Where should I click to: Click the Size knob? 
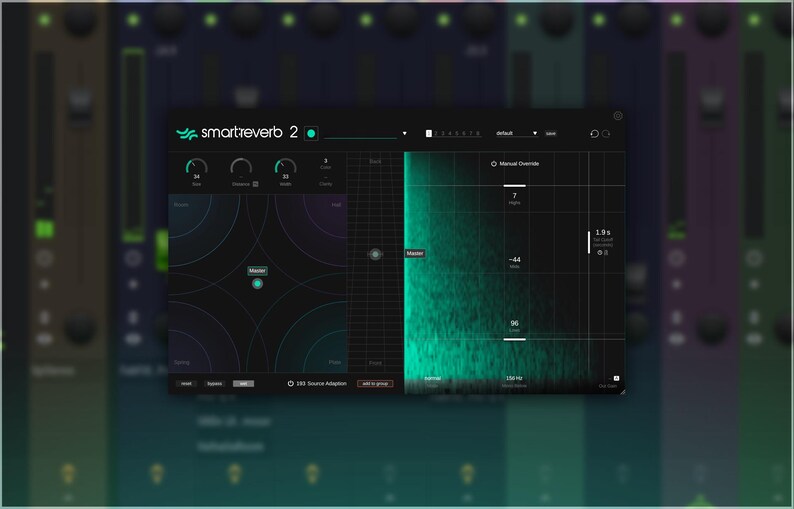pyautogui.click(x=196, y=168)
